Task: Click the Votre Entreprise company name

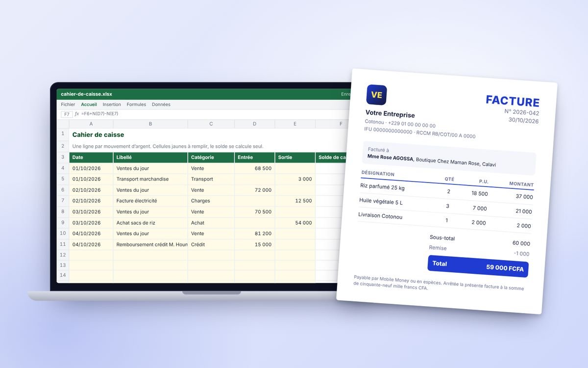Action: (390, 114)
